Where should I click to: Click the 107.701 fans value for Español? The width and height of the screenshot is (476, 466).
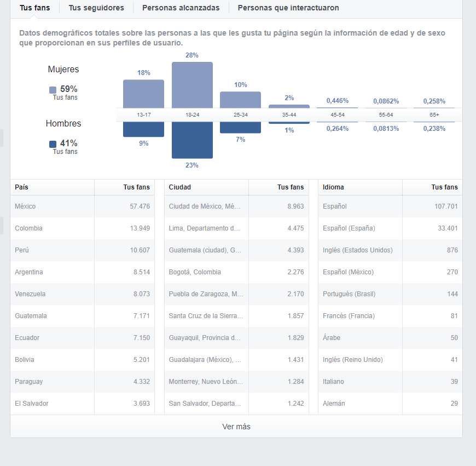(446, 206)
